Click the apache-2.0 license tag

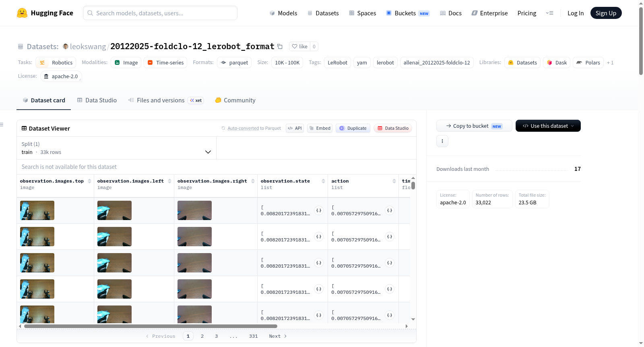pos(61,76)
